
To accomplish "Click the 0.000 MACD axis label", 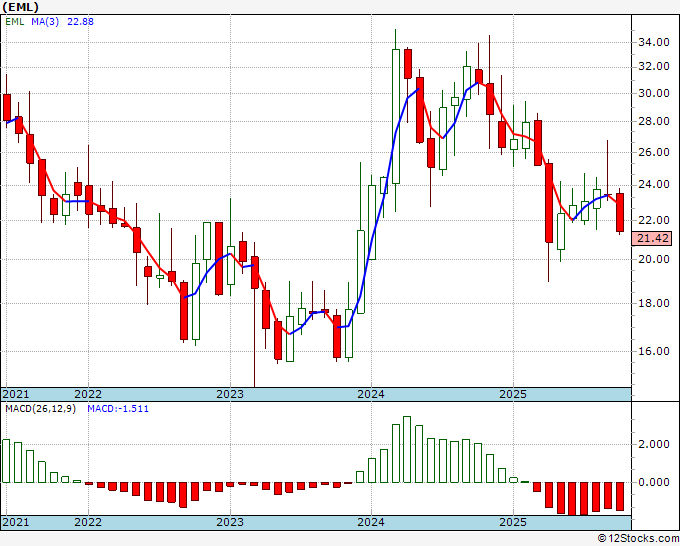I will [653, 482].
